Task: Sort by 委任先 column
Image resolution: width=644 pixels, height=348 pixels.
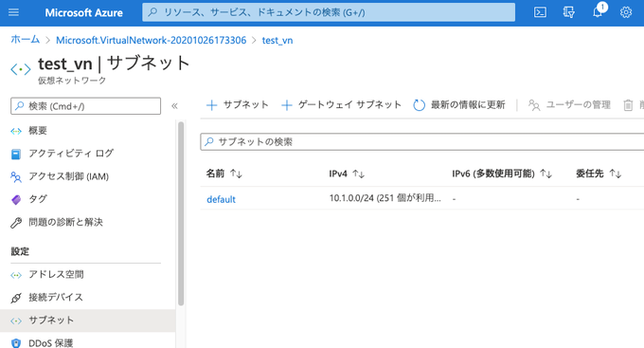Action: [x=599, y=174]
